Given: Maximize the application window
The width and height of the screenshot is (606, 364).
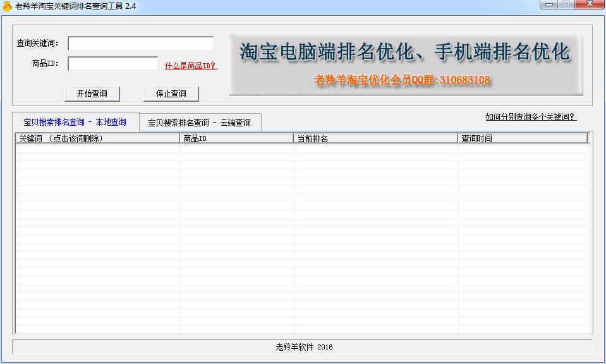Looking at the screenshot, I should click(566, 4).
